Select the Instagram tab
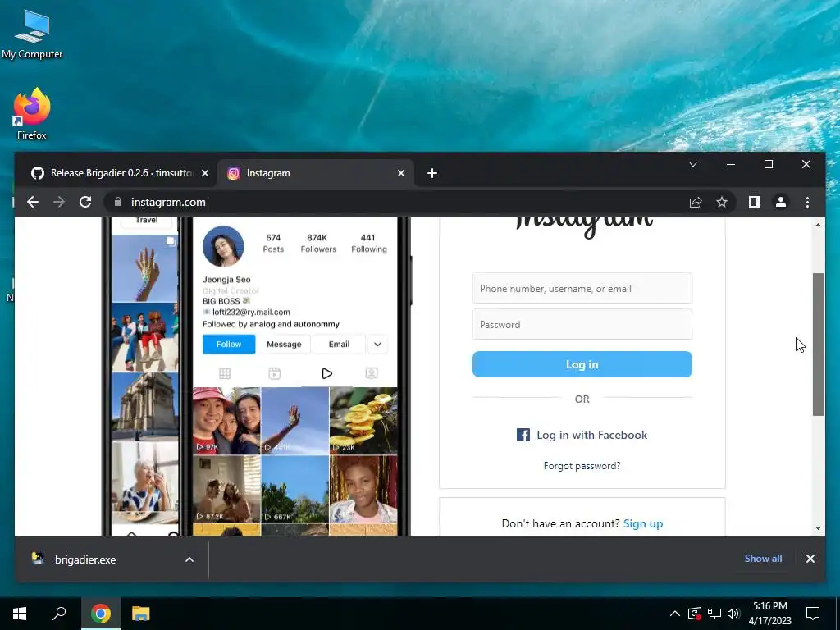Viewport: 840px width, 630px height. (315, 173)
